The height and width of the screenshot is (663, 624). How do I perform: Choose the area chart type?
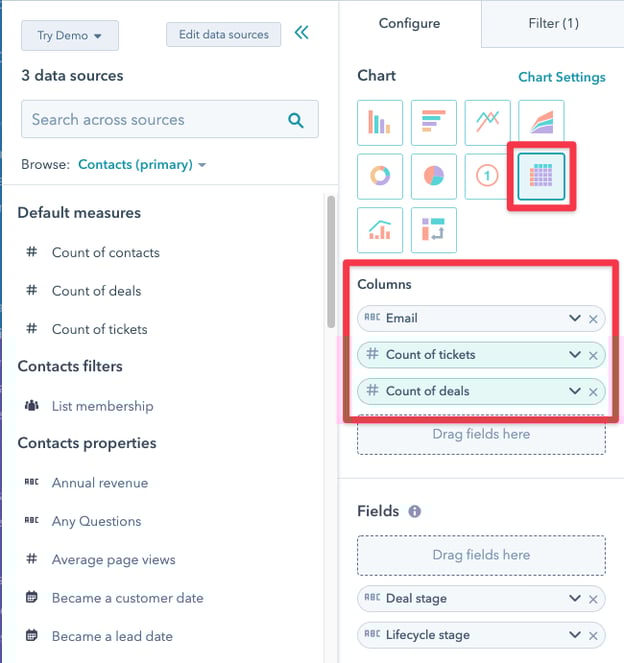click(x=541, y=123)
